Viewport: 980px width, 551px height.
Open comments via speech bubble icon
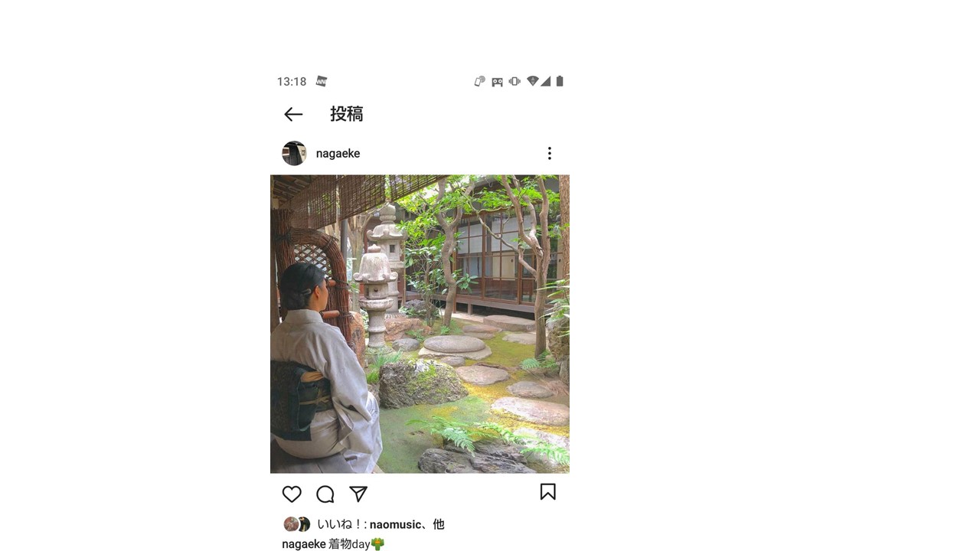[325, 494]
